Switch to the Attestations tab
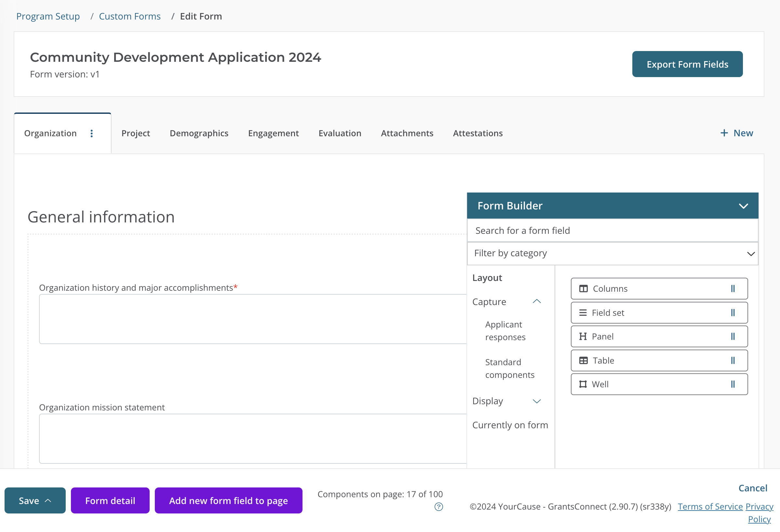Viewport: 780px width, 532px height. [477, 133]
